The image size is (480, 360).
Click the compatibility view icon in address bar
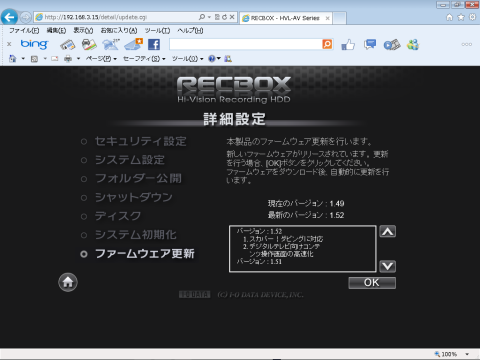[217, 17]
